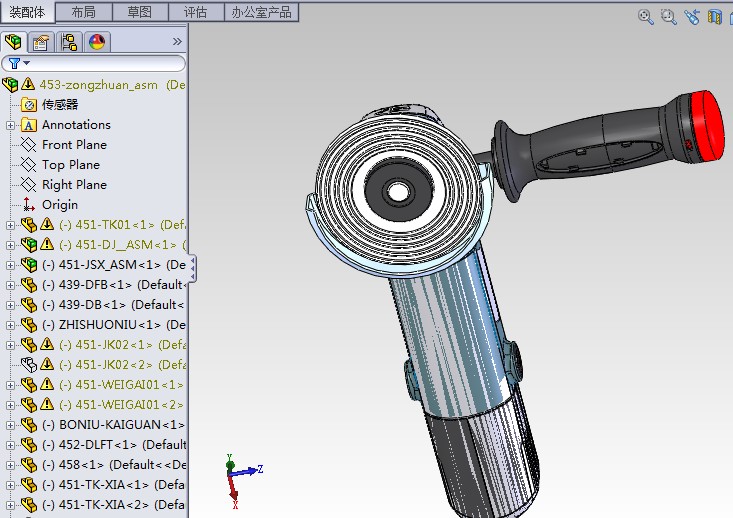Viewport: 733px width, 518px height.
Task: Select ZHISHUONIU<1> in the tree
Action: coord(114,325)
